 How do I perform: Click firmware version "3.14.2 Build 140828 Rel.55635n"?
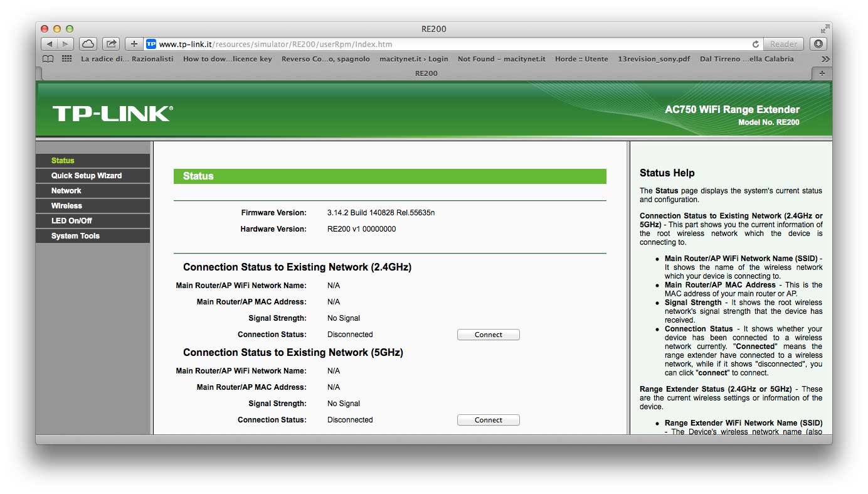[381, 213]
